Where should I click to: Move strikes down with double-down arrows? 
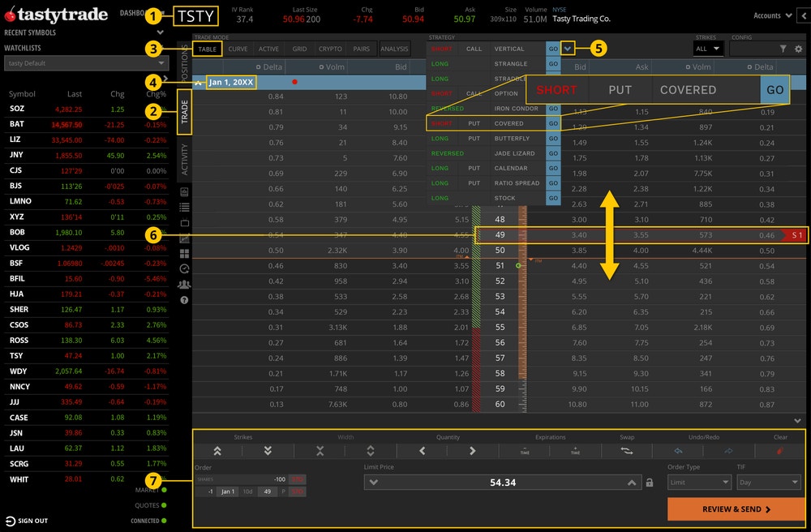tap(268, 451)
